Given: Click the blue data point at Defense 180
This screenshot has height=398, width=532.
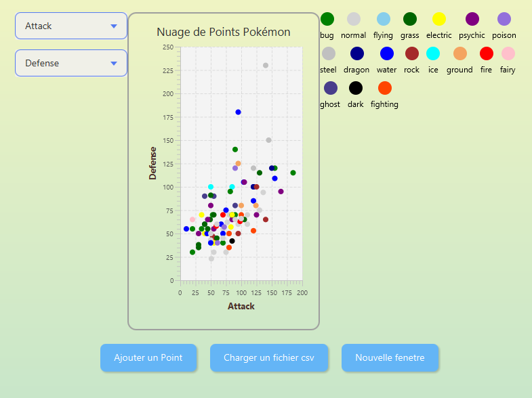Looking at the screenshot, I should [239, 112].
